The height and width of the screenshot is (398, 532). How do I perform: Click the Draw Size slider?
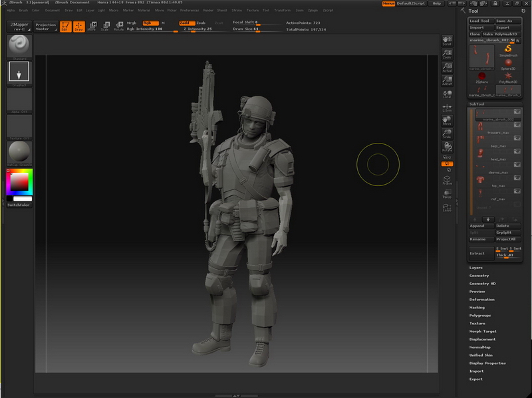click(x=257, y=29)
